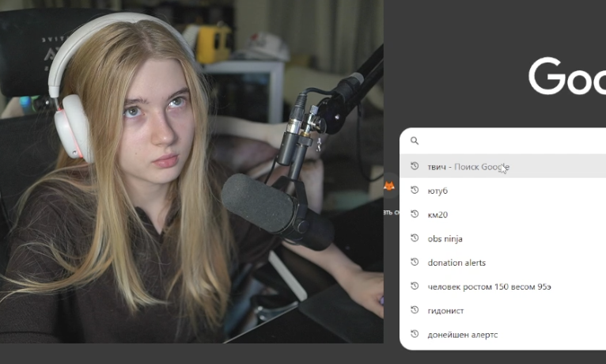Click history clock icon beside 'твич'

415,166
